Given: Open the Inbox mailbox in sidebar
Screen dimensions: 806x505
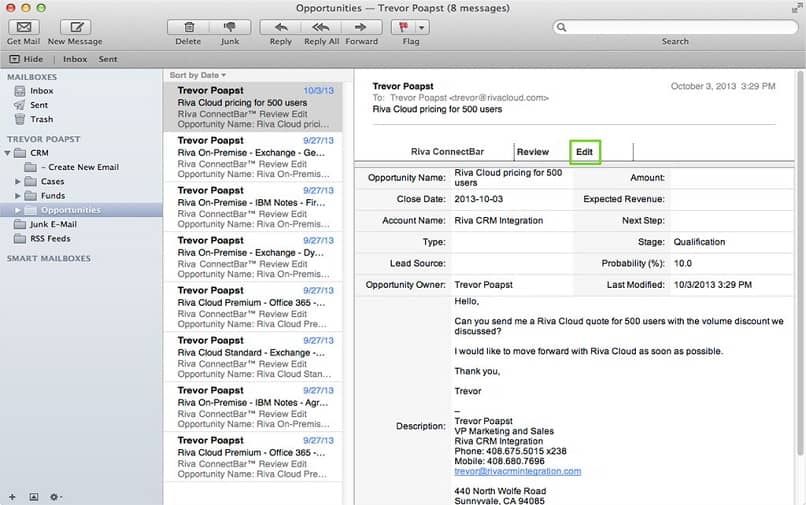Looking at the screenshot, I should click(41, 91).
